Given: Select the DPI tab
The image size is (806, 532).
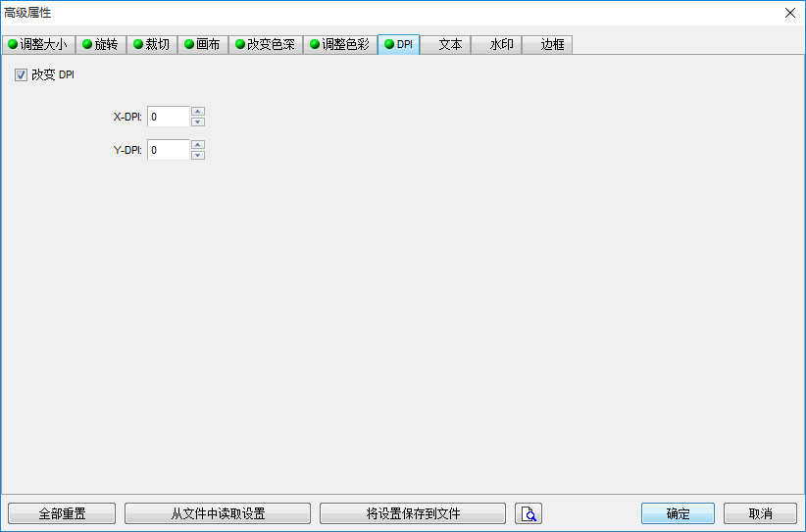Looking at the screenshot, I should (x=398, y=44).
